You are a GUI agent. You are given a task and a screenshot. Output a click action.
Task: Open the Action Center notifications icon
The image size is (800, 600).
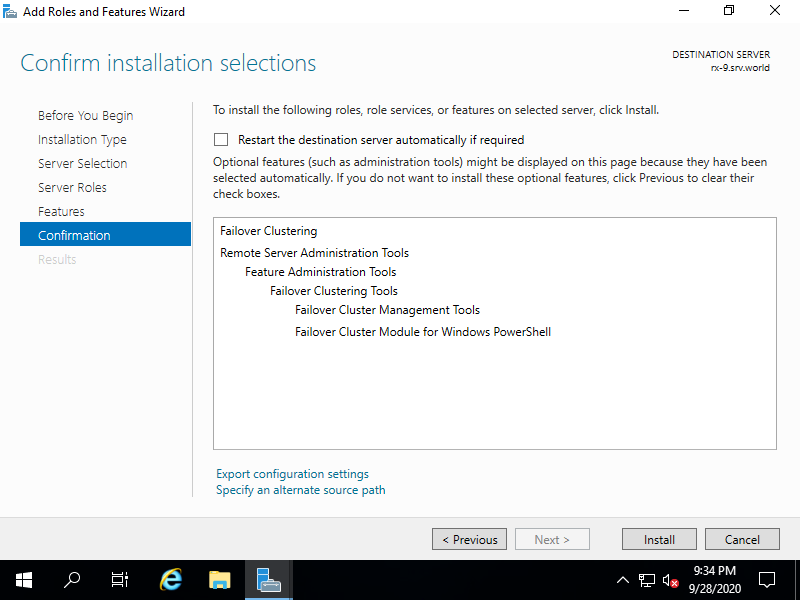766,580
